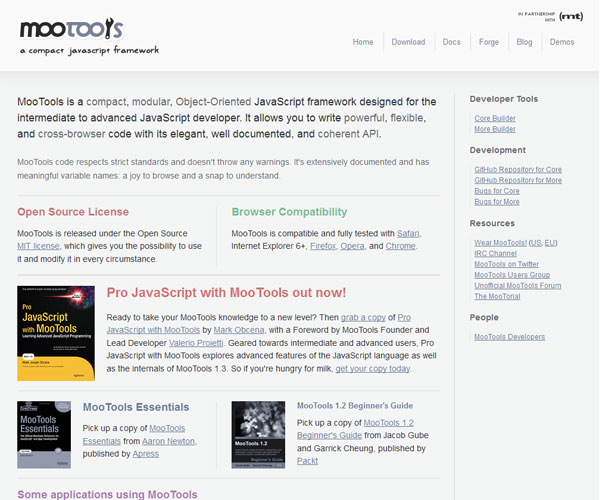Click the MooTools 1.2 Beginner's Guide cover
The height and width of the screenshot is (500, 600).
coord(258,435)
